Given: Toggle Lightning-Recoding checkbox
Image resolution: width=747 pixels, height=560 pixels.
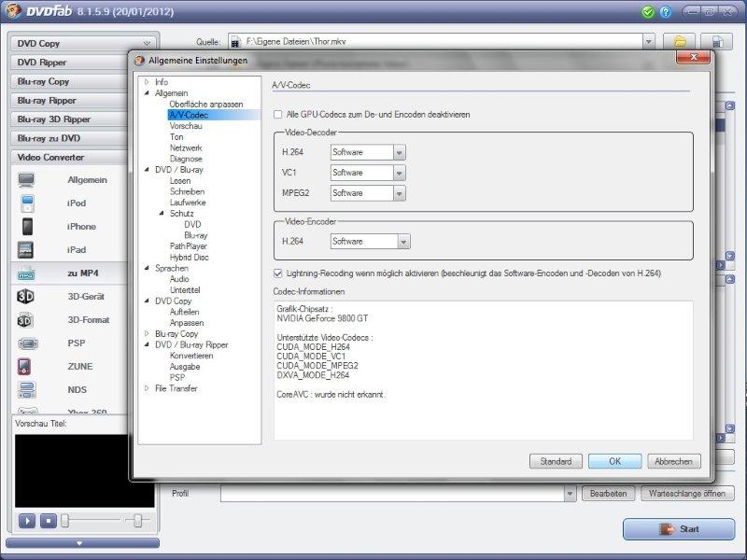Looking at the screenshot, I should click(x=277, y=273).
